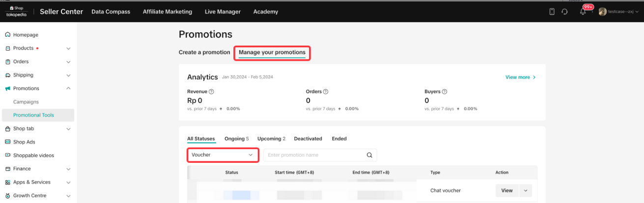Open Campaigns in the sidebar
The height and width of the screenshot is (203, 644).
tap(26, 102)
